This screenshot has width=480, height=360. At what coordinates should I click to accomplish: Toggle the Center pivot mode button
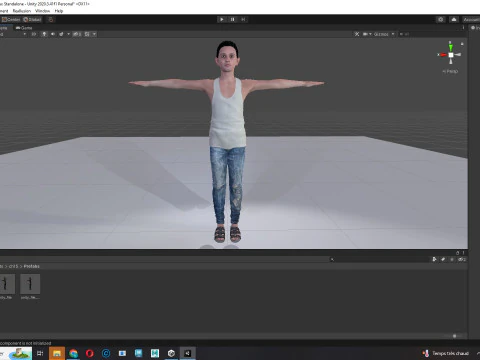click(11, 20)
